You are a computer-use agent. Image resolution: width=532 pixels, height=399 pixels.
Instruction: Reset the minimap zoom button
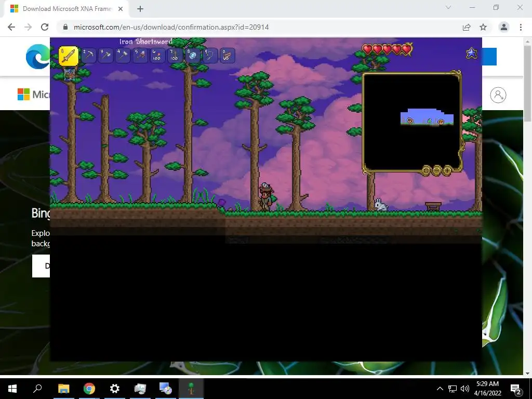pyautogui.click(x=426, y=170)
